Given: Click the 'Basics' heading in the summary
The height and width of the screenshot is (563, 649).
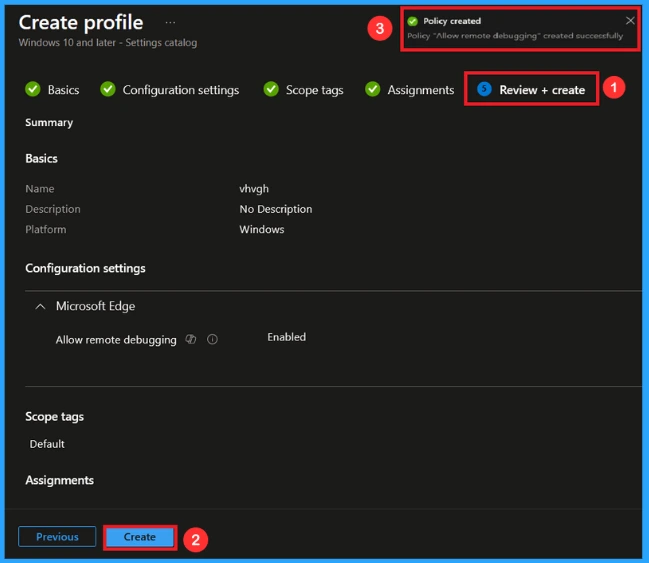Looking at the screenshot, I should 41,159.
